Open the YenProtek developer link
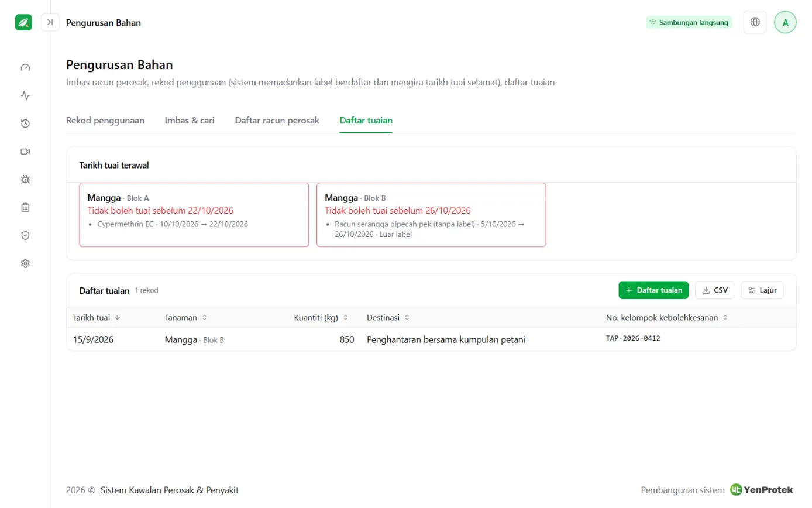 (x=762, y=490)
